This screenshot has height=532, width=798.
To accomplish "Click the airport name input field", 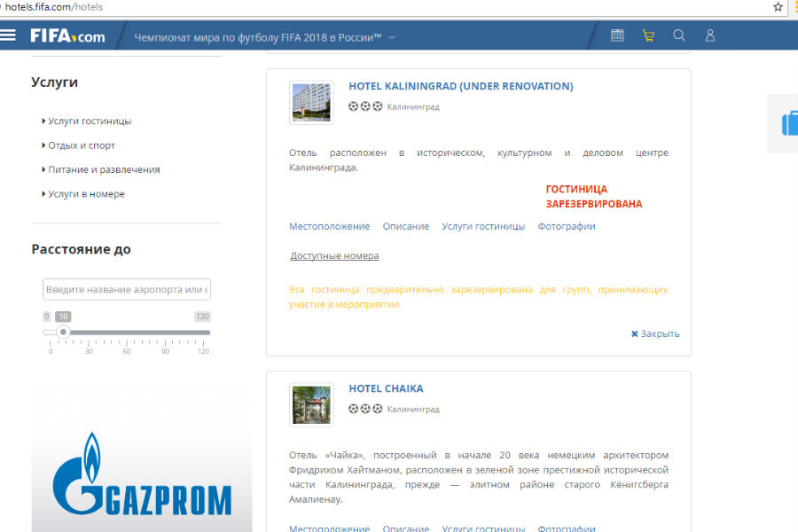I will click(x=126, y=290).
